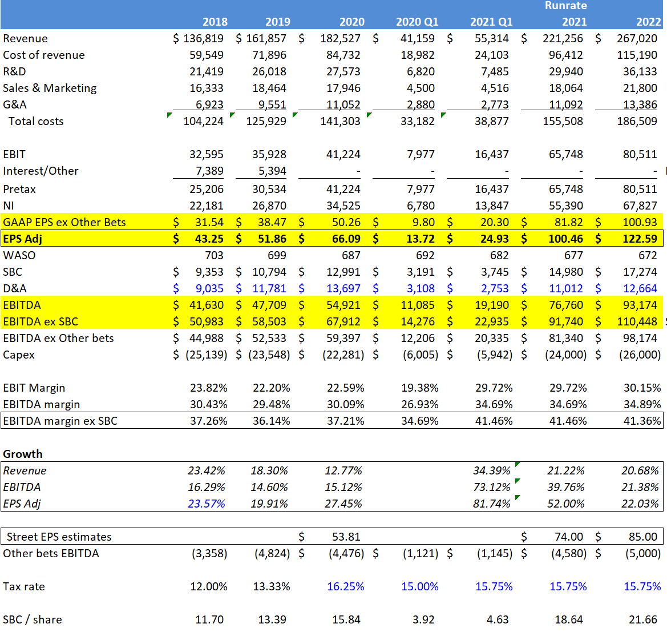
Task: Click the Interest/Other 7,389 value
Action: click(210, 171)
